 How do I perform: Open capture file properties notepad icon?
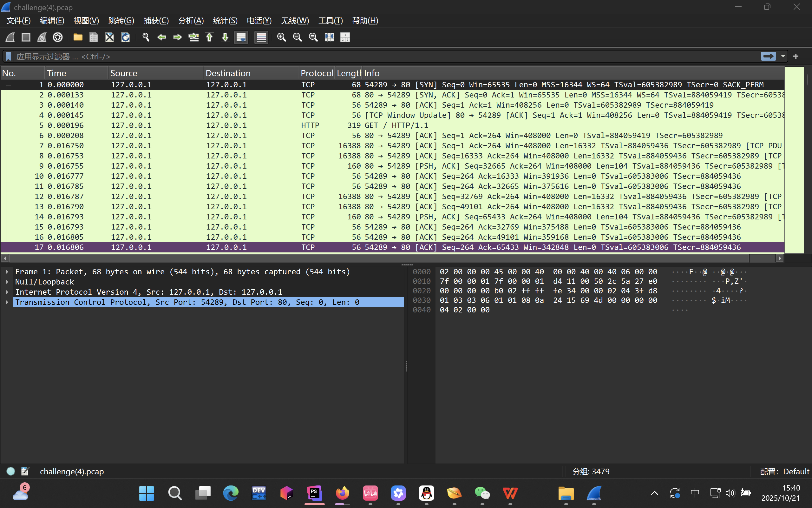(25, 471)
